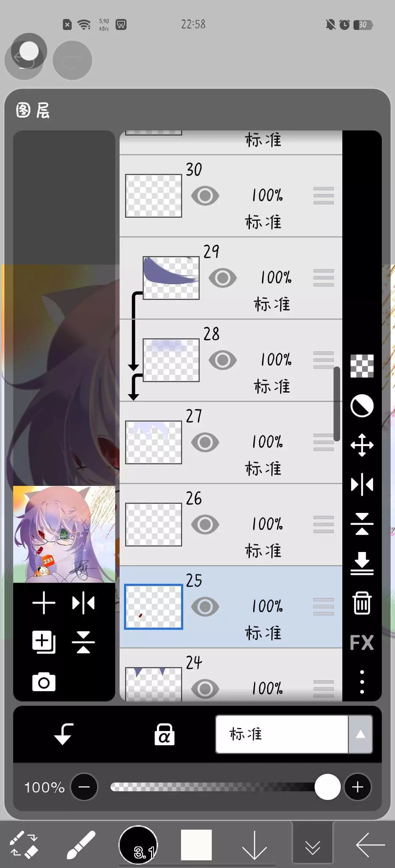The height and width of the screenshot is (868, 395).
Task: Select layer 29 clipping layer row
Action: click(231, 278)
